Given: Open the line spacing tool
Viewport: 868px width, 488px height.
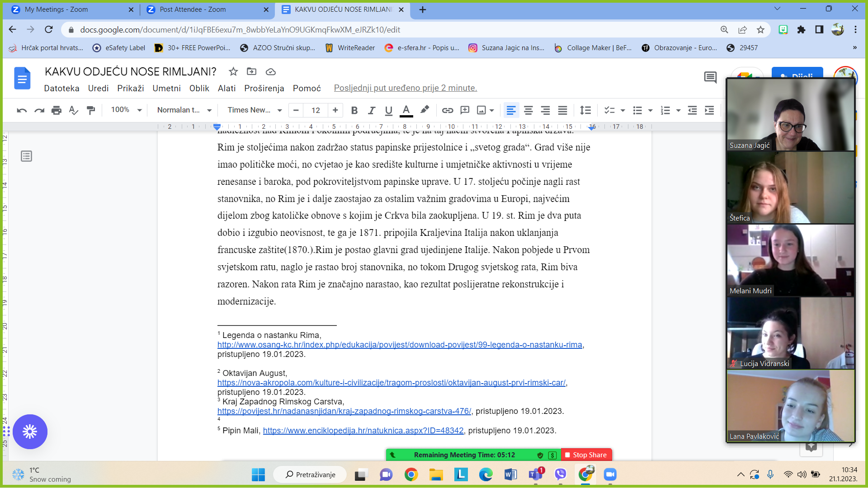Looking at the screenshot, I should 585,110.
